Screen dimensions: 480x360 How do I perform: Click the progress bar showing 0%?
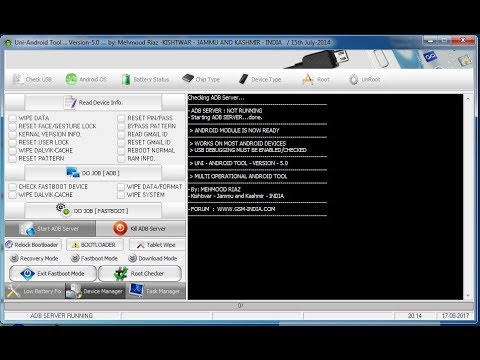click(x=239, y=306)
